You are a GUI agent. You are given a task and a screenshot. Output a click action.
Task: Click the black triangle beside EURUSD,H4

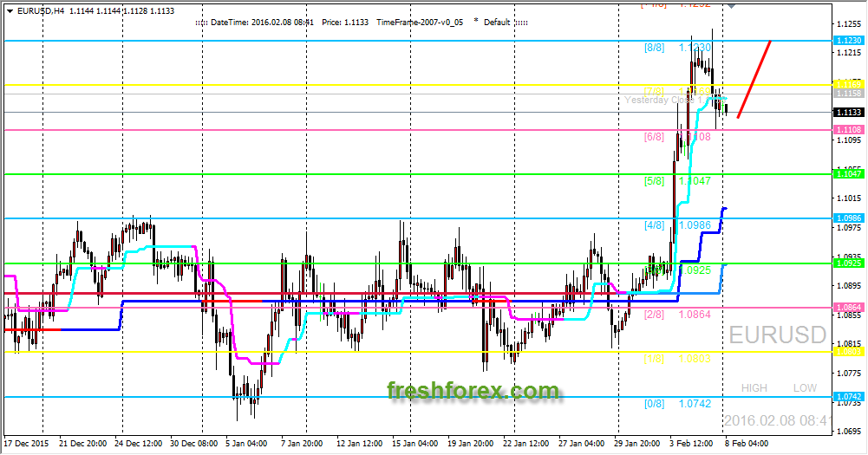10,11
